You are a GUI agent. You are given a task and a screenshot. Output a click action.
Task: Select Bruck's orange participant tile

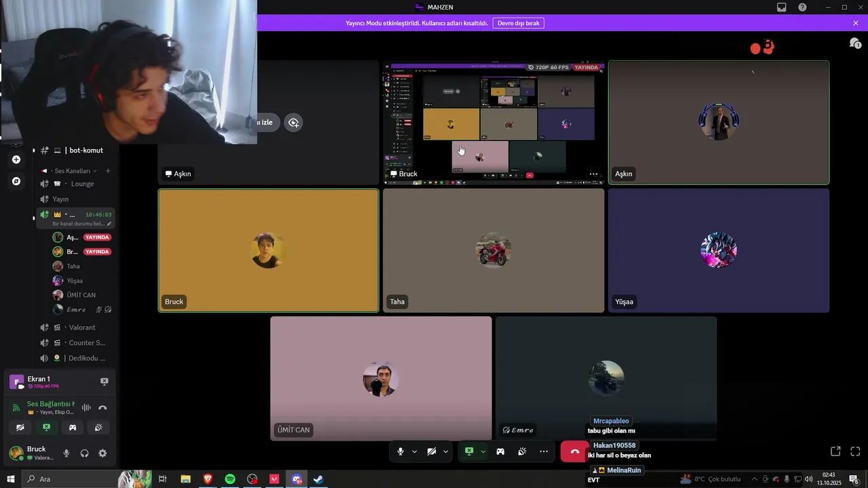(x=269, y=251)
